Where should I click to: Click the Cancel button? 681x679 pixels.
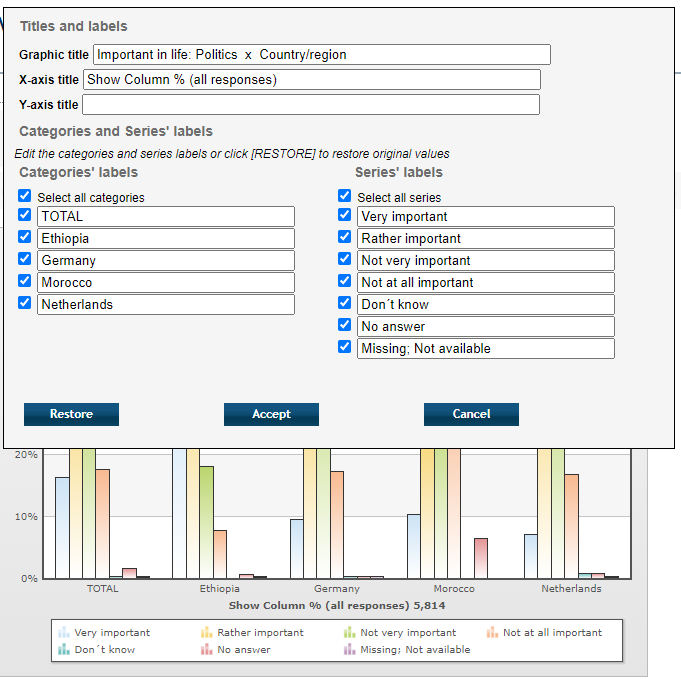(471, 414)
